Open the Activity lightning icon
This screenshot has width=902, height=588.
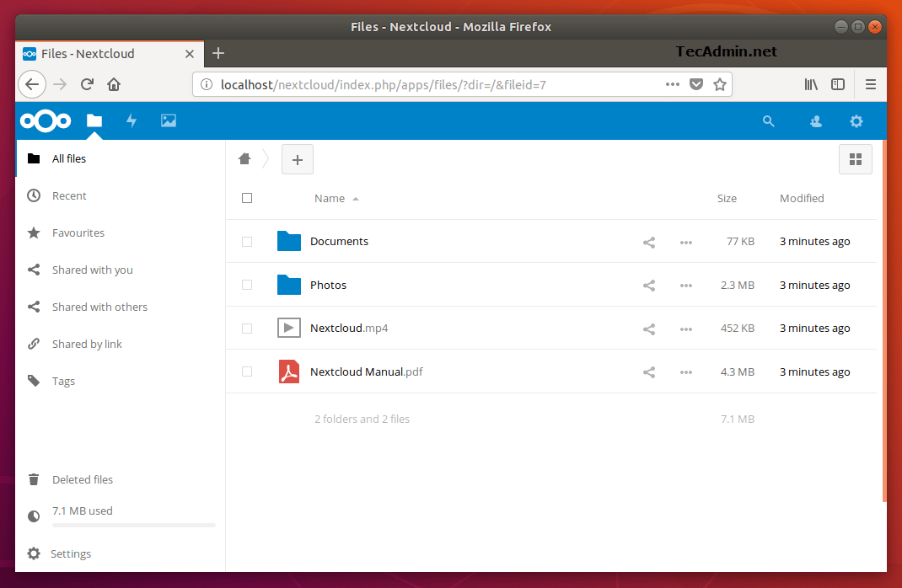132,120
